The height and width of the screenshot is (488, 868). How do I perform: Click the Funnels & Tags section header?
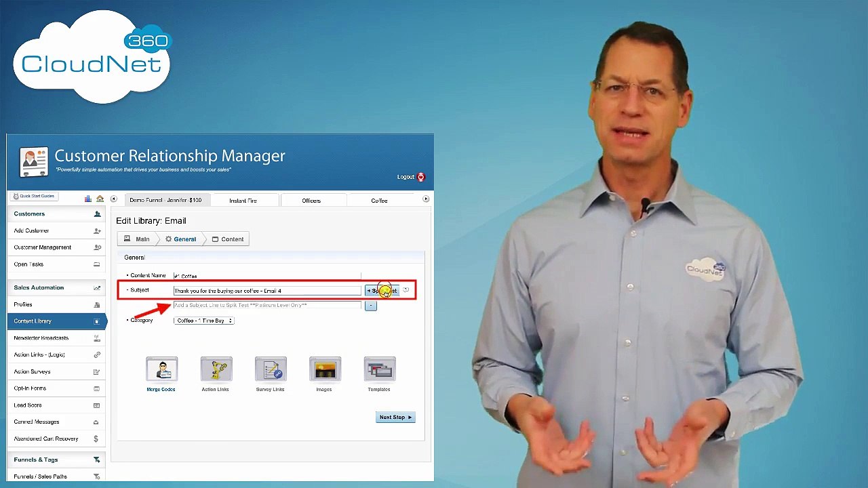[56, 460]
